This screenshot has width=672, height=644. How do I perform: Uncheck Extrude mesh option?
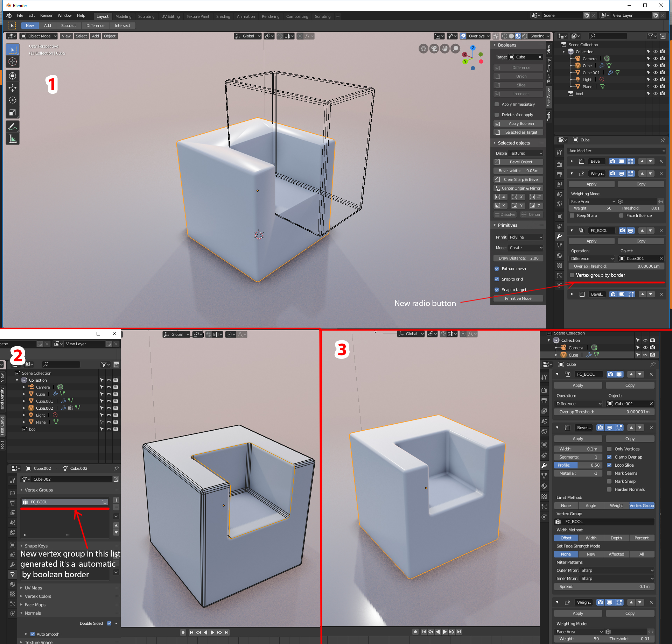click(x=497, y=269)
